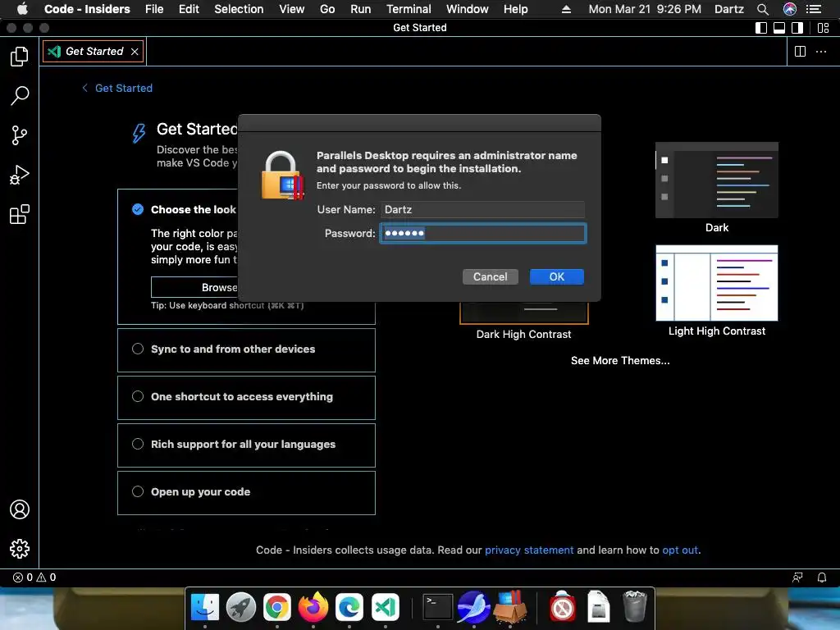
Task: Open the Selection menu
Action: point(239,9)
